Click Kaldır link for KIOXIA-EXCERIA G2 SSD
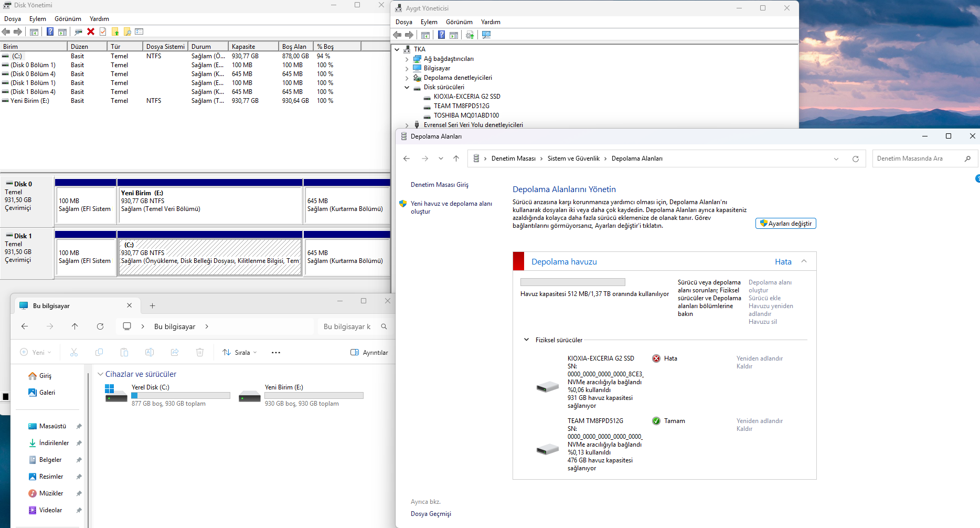This screenshot has width=980, height=528. [x=744, y=366]
